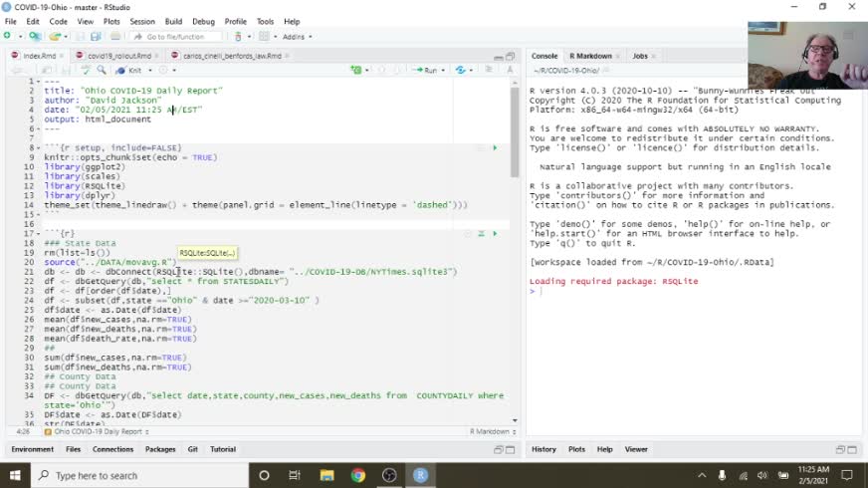Switch to the covid19_rollout.Rmd tab
The image size is (868, 488).
[x=119, y=56]
